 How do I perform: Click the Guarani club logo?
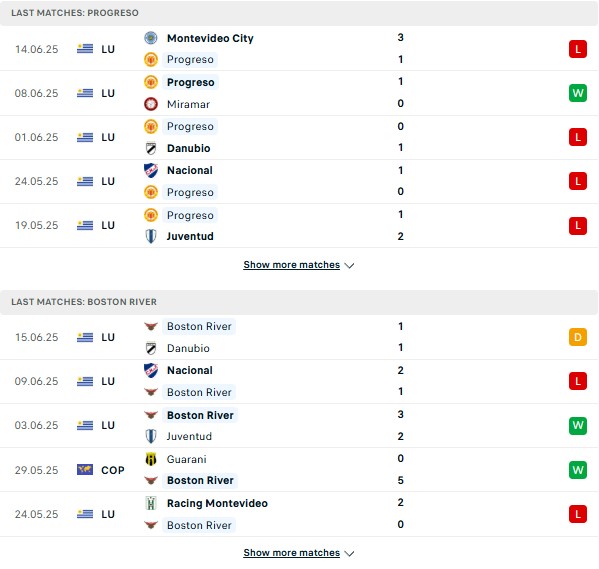[x=151, y=459]
